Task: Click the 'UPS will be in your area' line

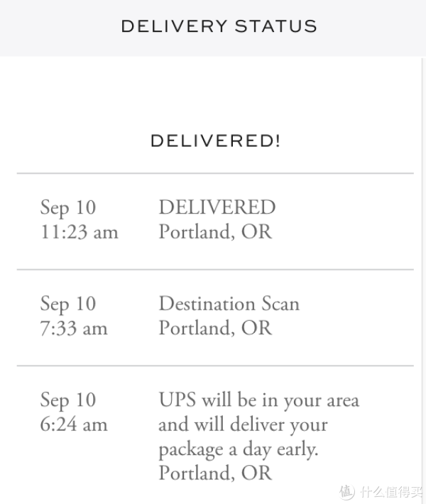Action: coord(258,400)
